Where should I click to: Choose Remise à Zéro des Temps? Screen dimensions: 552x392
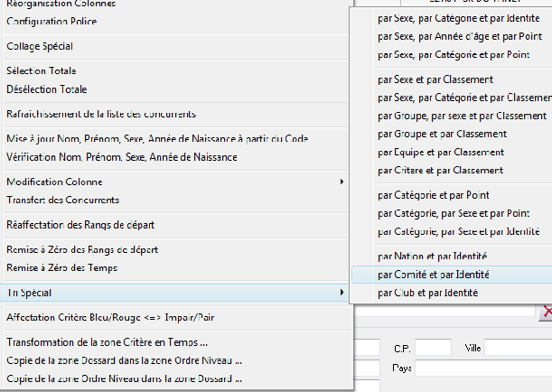[61, 267]
